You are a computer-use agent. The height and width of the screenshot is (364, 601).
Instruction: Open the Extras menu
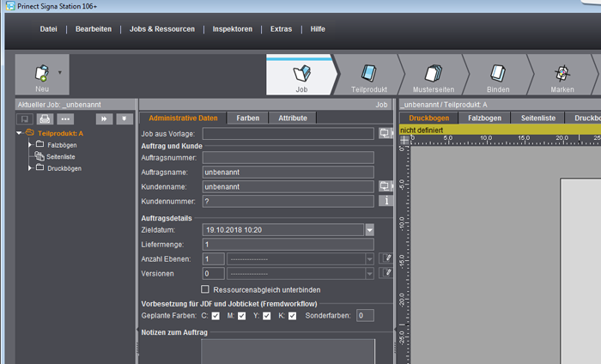point(281,29)
